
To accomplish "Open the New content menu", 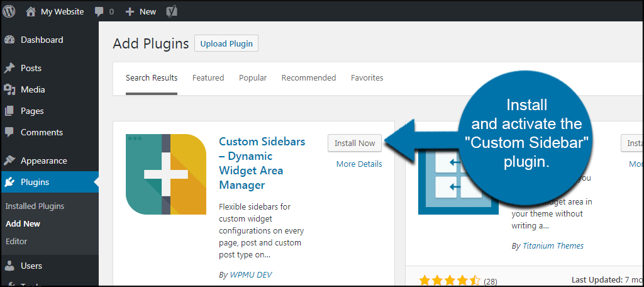I will [x=147, y=11].
